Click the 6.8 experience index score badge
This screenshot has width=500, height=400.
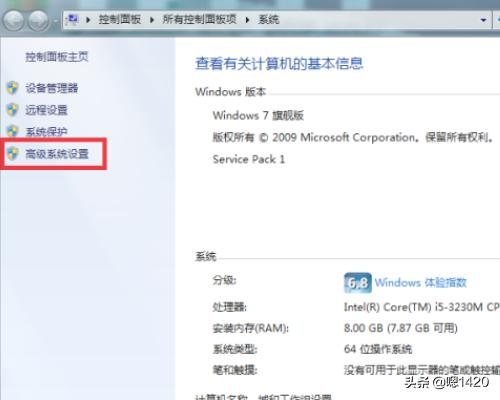[x=358, y=283]
